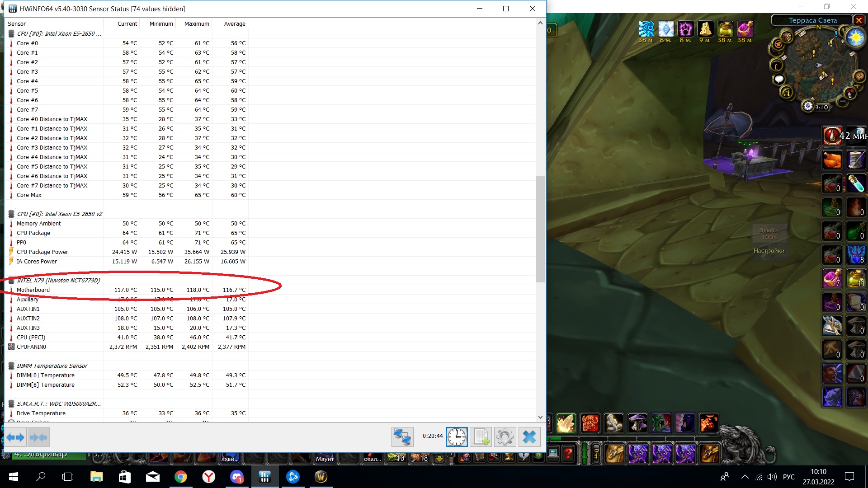Click the Current column header

tap(127, 24)
